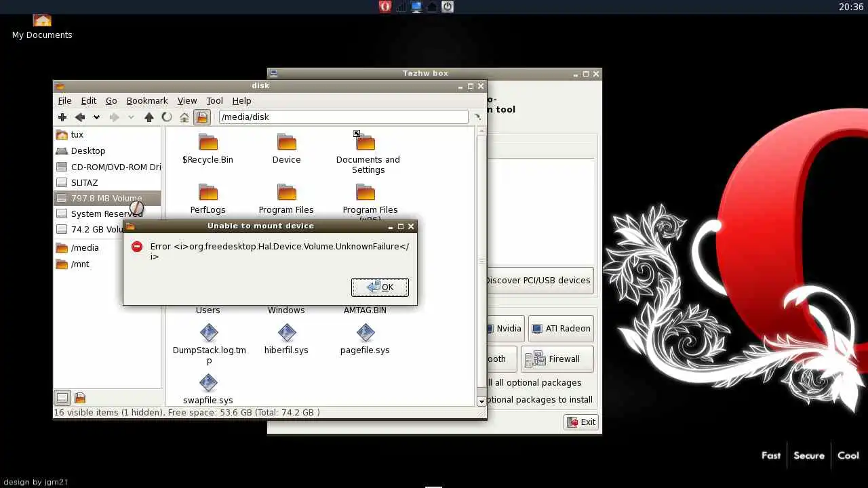
Task: Select tux home in the sidebar
Action: click(x=107, y=134)
